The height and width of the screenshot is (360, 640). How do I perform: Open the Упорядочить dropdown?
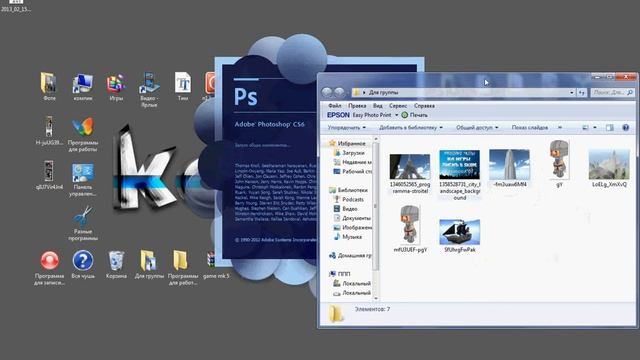(347, 128)
